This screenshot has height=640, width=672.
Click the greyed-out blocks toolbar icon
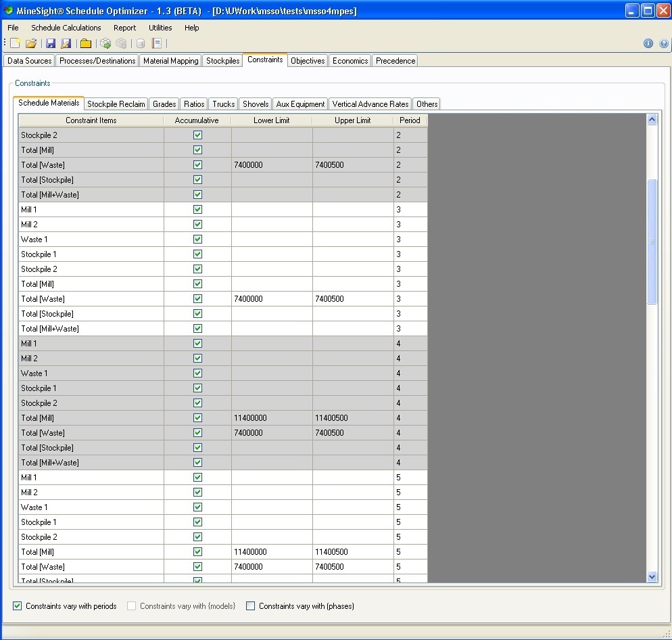[121, 43]
